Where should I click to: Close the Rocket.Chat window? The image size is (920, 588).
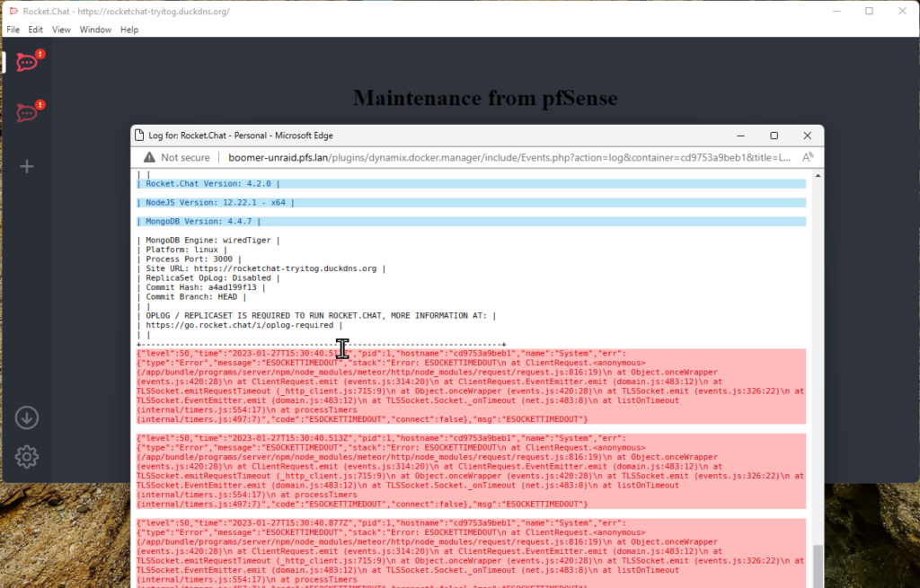902,11
